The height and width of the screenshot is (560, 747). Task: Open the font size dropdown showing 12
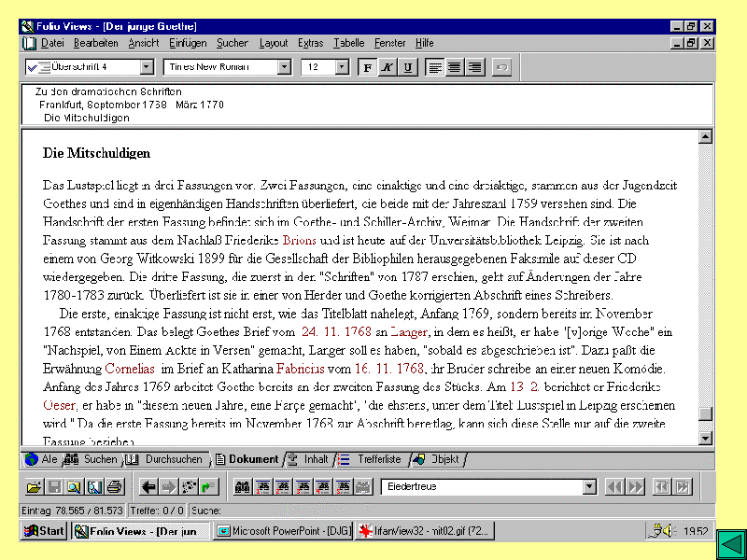click(x=342, y=67)
